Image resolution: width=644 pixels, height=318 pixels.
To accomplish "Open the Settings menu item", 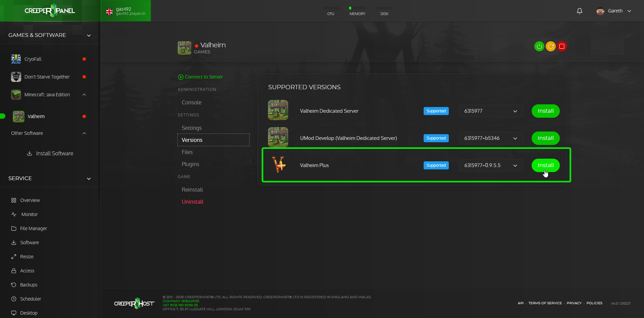I will click(x=192, y=128).
